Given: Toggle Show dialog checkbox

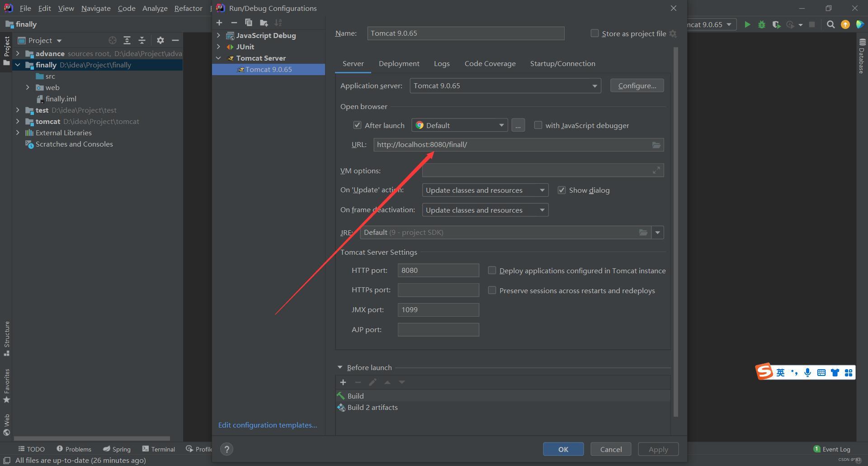Looking at the screenshot, I should tap(561, 190).
